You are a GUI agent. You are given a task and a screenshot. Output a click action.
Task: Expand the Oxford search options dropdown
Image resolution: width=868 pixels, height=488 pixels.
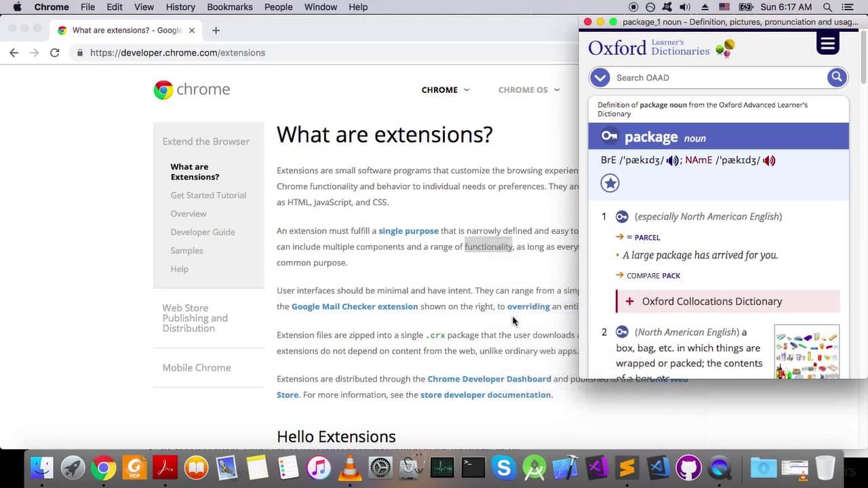coord(599,77)
